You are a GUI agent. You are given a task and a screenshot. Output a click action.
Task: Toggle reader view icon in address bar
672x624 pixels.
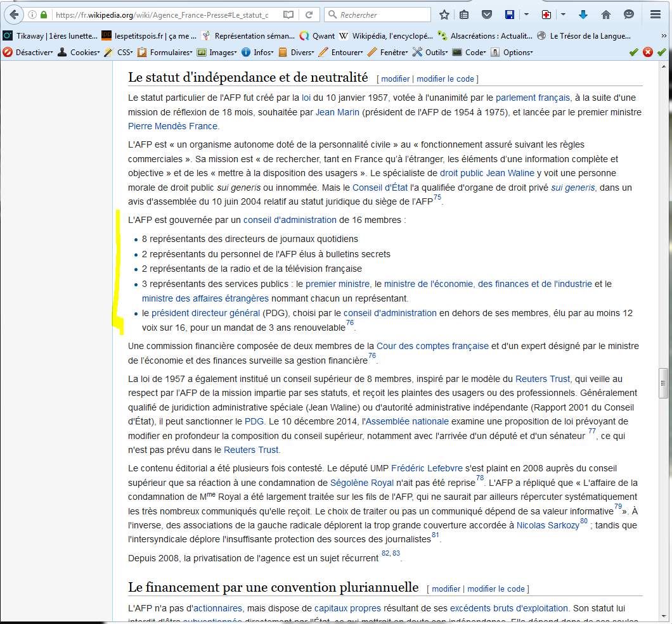point(288,15)
